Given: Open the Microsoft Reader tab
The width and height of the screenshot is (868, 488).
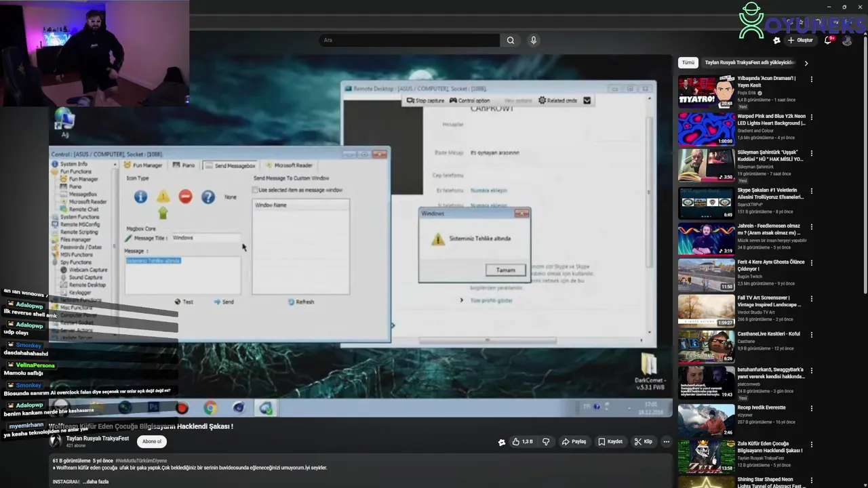Looking at the screenshot, I should 289,165.
